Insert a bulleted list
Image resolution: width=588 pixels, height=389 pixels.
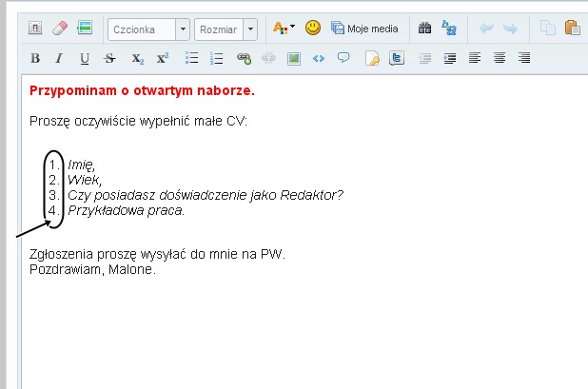191,58
